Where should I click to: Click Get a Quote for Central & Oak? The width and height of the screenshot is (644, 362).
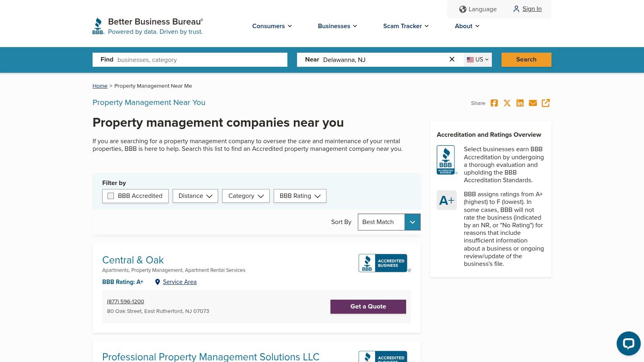pyautogui.click(x=368, y=306)
